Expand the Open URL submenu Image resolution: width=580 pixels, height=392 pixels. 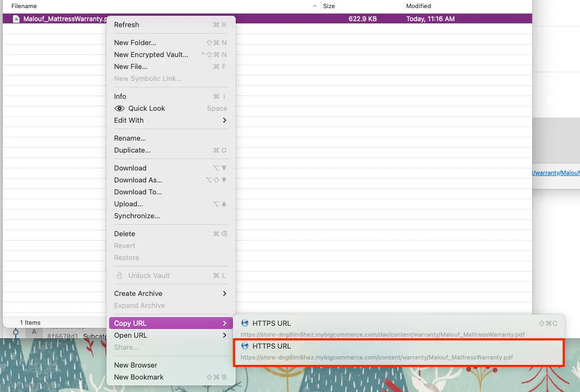tap(130, 335)
